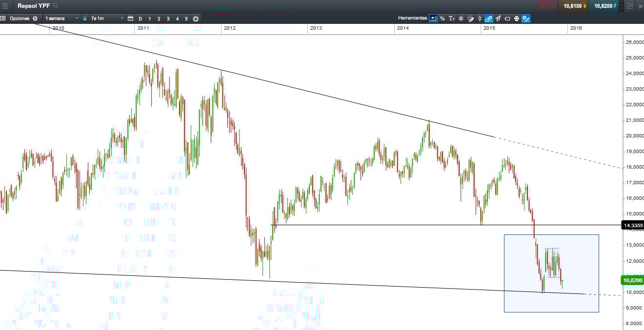Open the hamburger menu beside Repsol YPF
The height and width of the screenshot is (330, 644).
click(5, 6)
